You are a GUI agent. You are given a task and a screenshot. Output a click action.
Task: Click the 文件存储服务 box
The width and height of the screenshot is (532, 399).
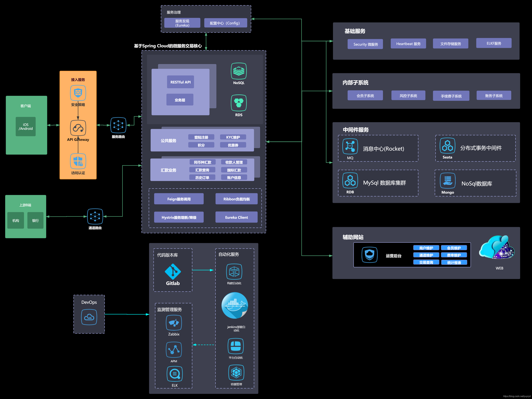pos(451,44)
